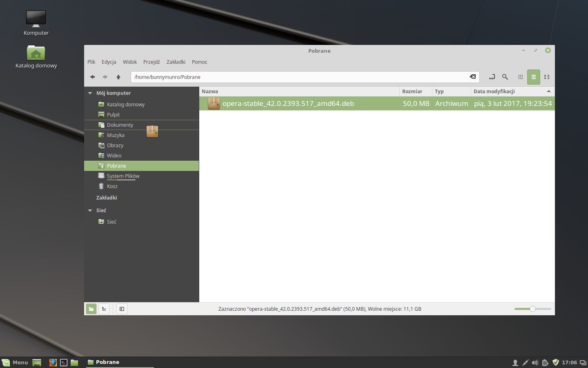The width and height of the screenshot is (588, 368).
Task: Click the file modification date cell
Action: click(513, 104)
